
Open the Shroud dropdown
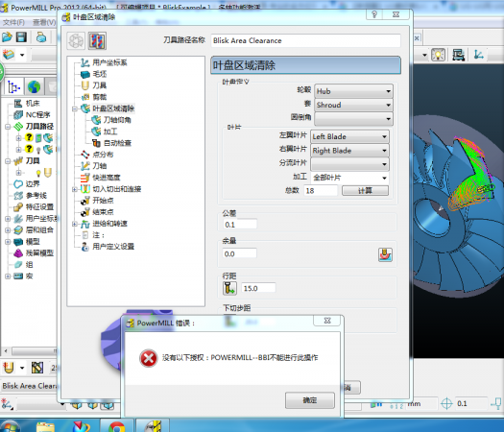[353, 105]
